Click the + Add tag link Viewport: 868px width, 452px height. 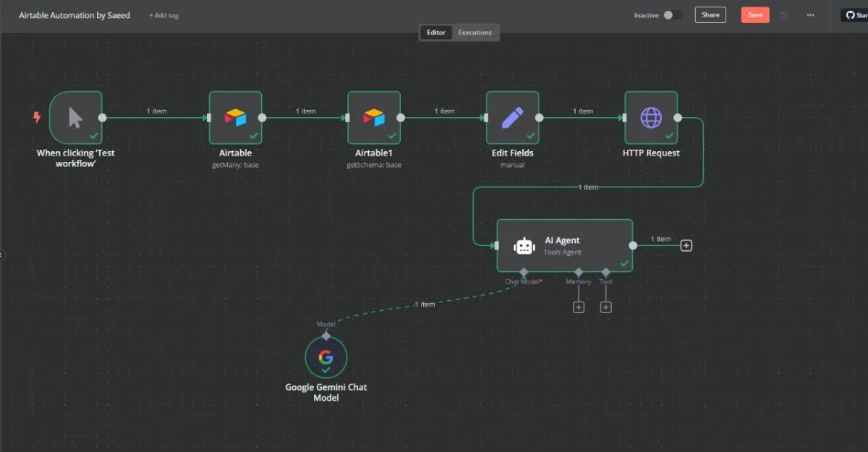click(163, 15)
